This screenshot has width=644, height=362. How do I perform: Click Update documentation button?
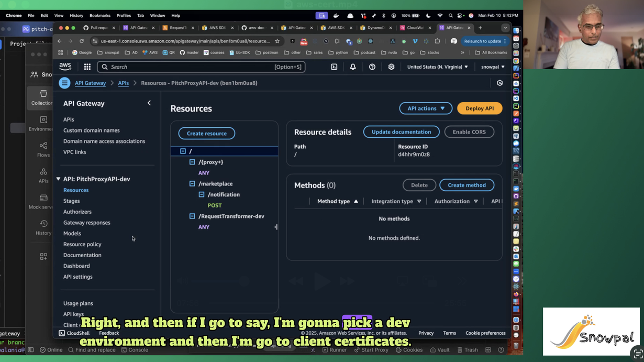pos(402,132)
